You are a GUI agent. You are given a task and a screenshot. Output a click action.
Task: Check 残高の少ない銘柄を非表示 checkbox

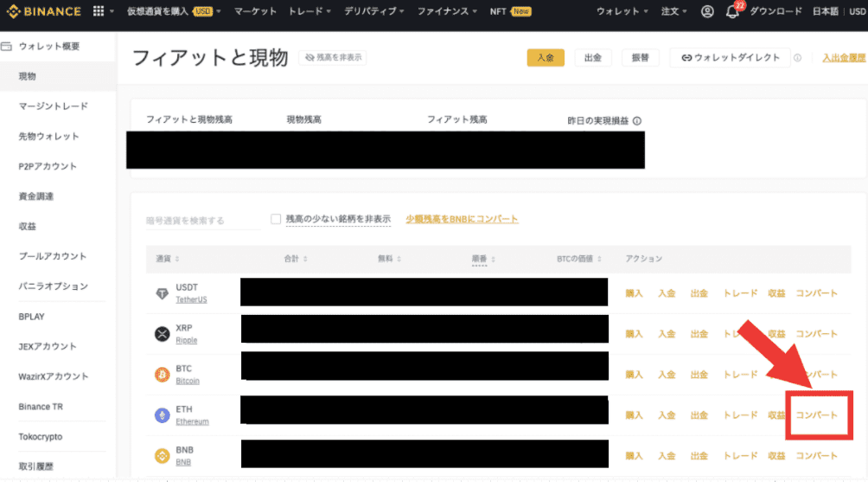click(276, 219)
